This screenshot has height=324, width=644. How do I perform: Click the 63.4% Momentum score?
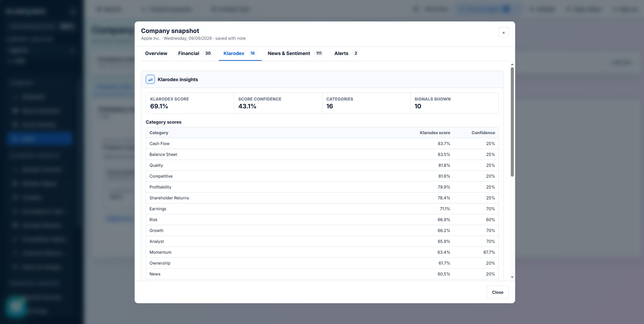(444, 252)
